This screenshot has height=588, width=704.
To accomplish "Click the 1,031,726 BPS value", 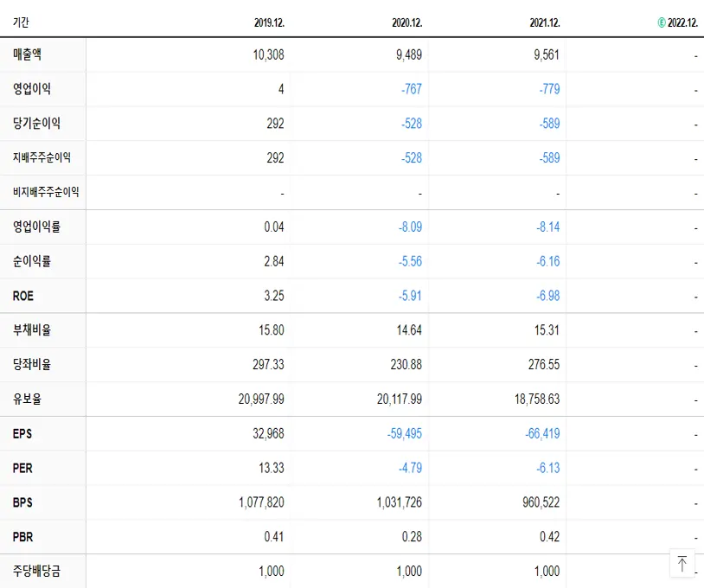I will pos(400,502).
